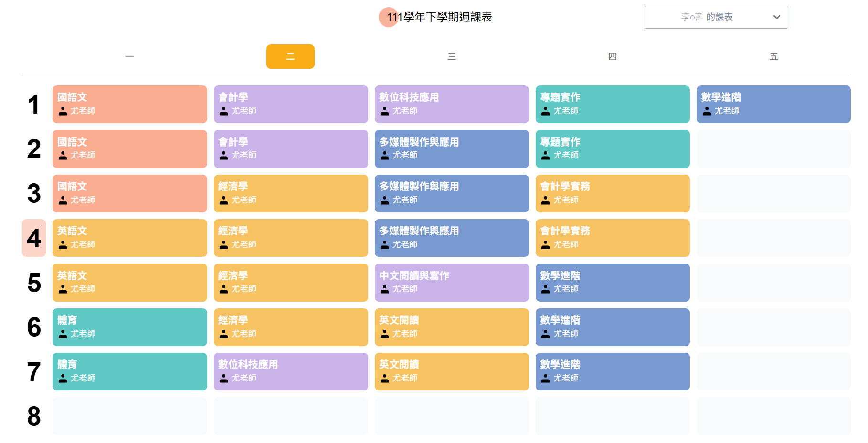
Task: Open the student timetable dropdown
Action: (715, 17)
